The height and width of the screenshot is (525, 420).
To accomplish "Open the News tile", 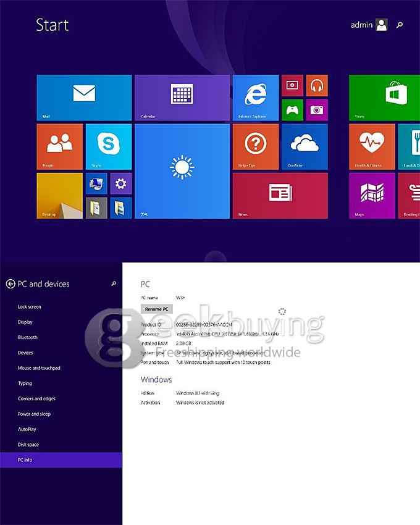I will coord(280,196).
